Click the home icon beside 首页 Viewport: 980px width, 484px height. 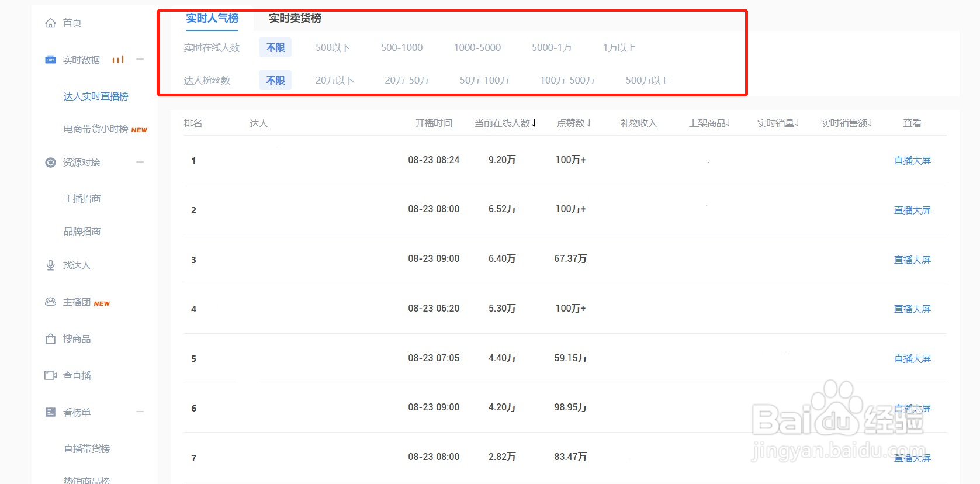click(x=51, y=23)
